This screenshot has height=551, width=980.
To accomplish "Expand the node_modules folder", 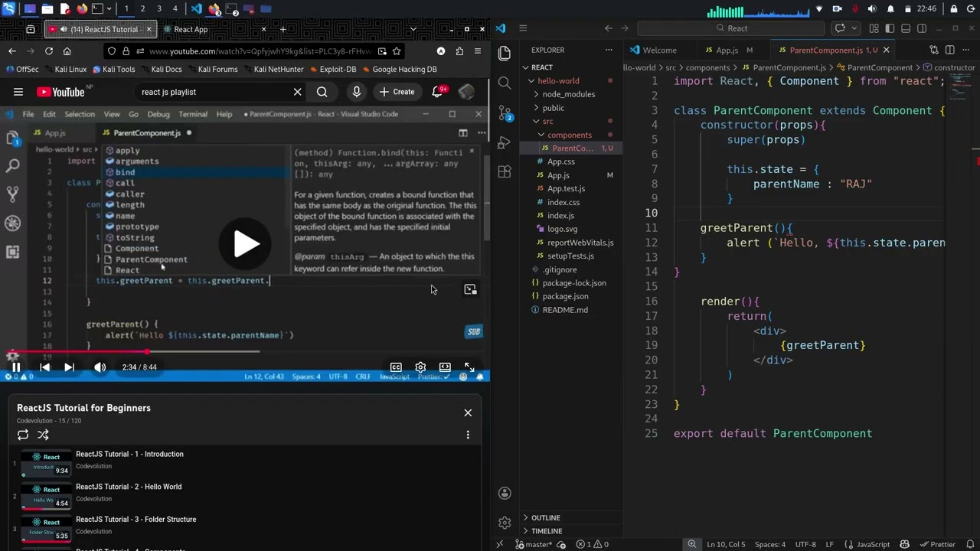I will click(x=569, y=94).
